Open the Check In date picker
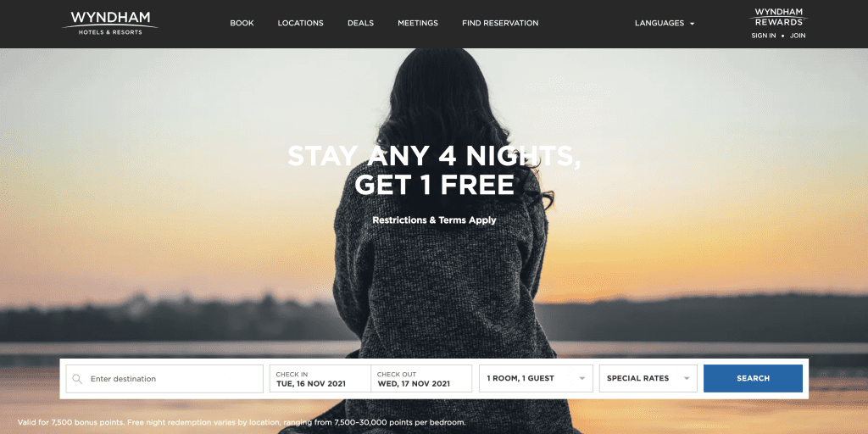Image resolution: width=868 pixels, height=434 pixels. click(320, 379)
